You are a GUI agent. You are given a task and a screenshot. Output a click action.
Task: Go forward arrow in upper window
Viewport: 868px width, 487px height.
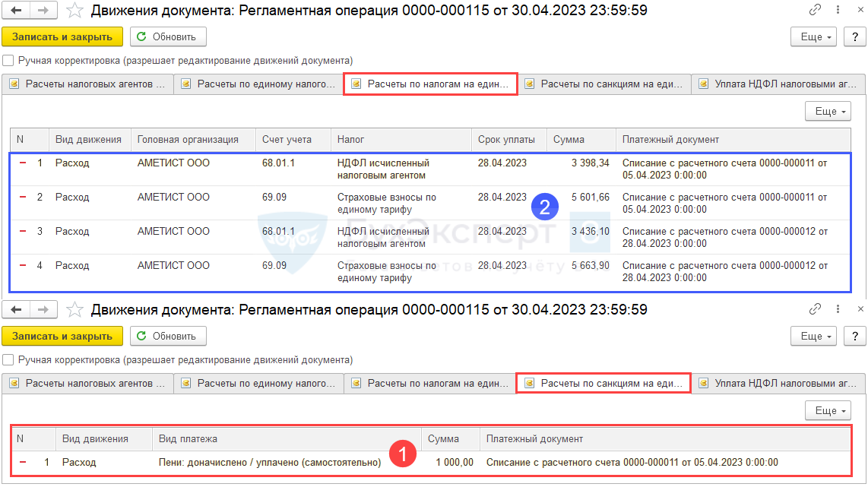43,10
